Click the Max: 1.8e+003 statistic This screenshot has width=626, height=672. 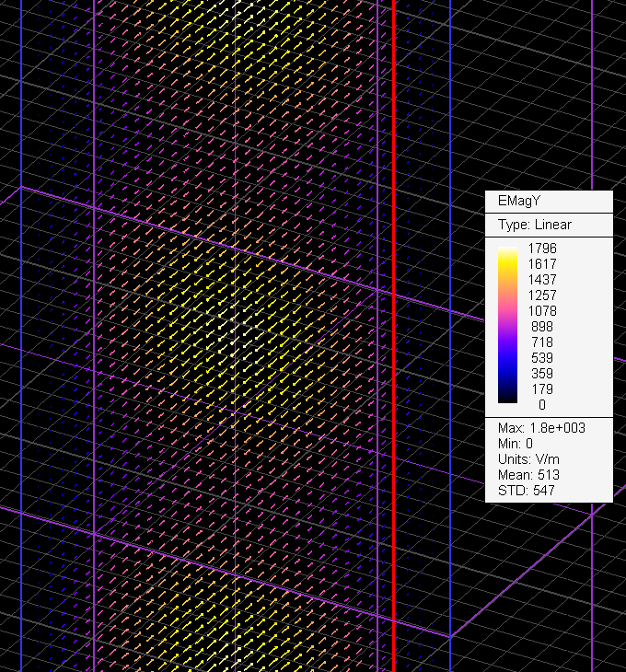pyautogui.click(x=540, y=428)
